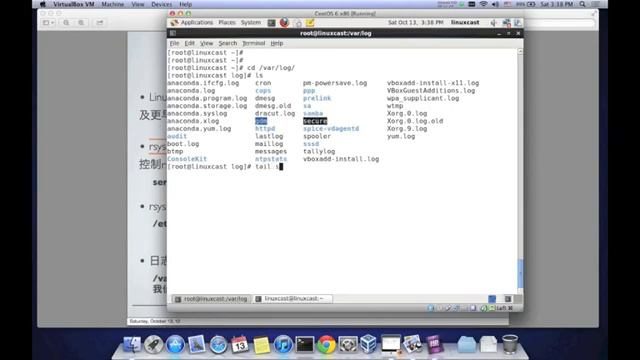Screen dimensions: 640x360
Task: Launch Safari from the Dock
Action: click(218, 345)
